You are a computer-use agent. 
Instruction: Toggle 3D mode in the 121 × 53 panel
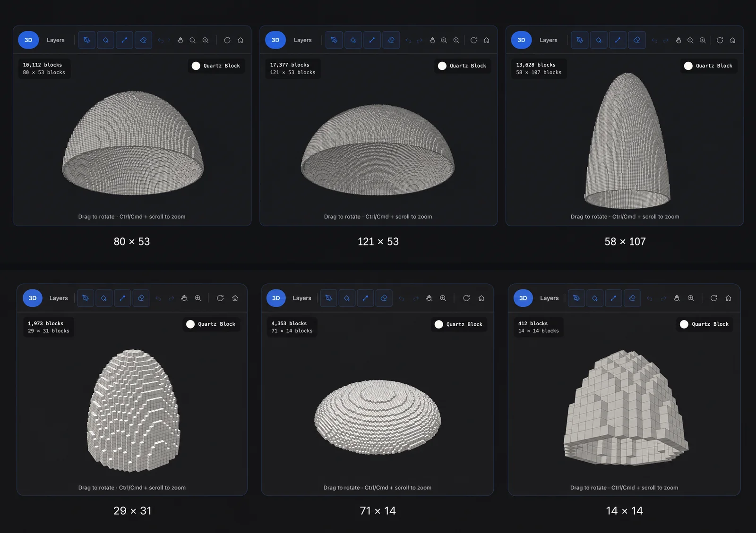click(275, 40)
